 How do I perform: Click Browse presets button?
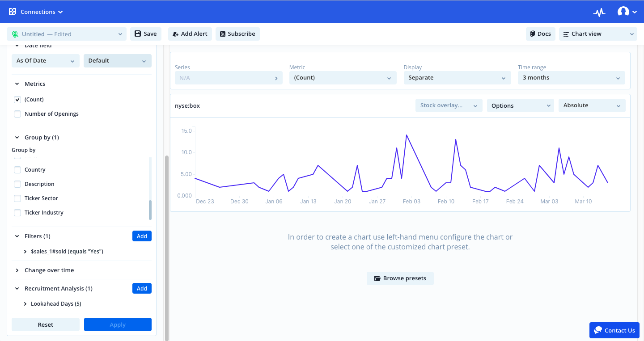pos(400,278)
